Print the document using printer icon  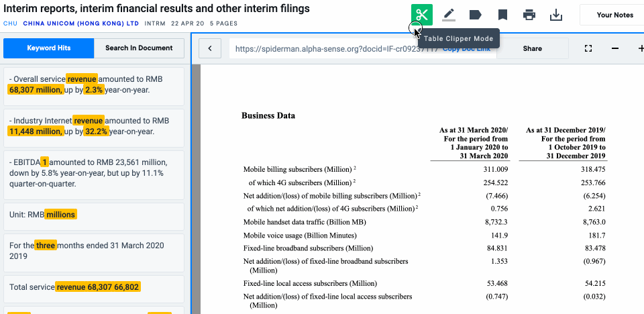(529, 15)
